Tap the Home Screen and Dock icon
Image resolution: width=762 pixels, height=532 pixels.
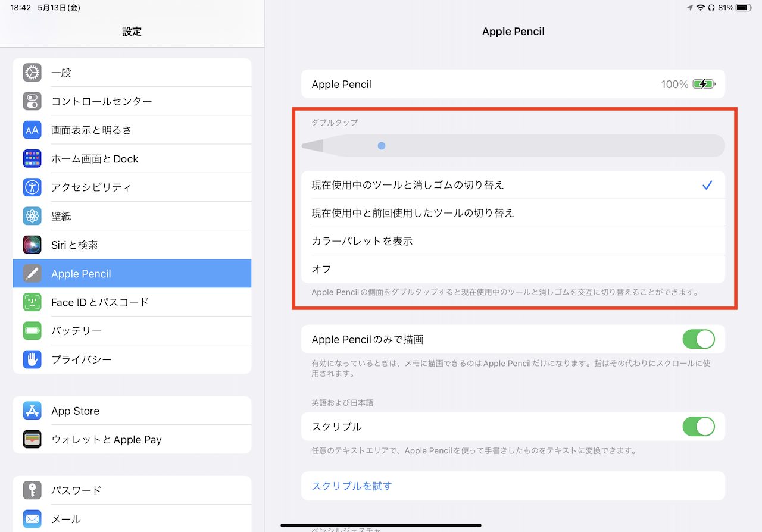tap(32, 159)
